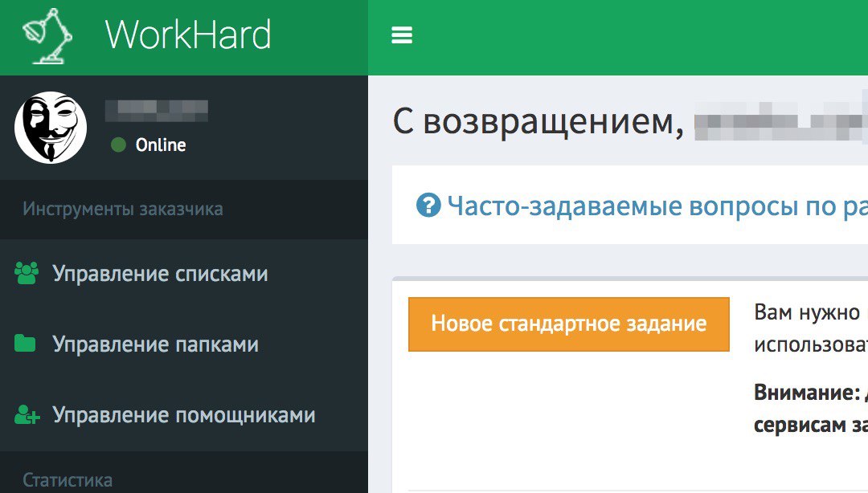This screenshot has width=868, height=493.
Task: Click the Инструменты заказчика section header
Action: 123,209
